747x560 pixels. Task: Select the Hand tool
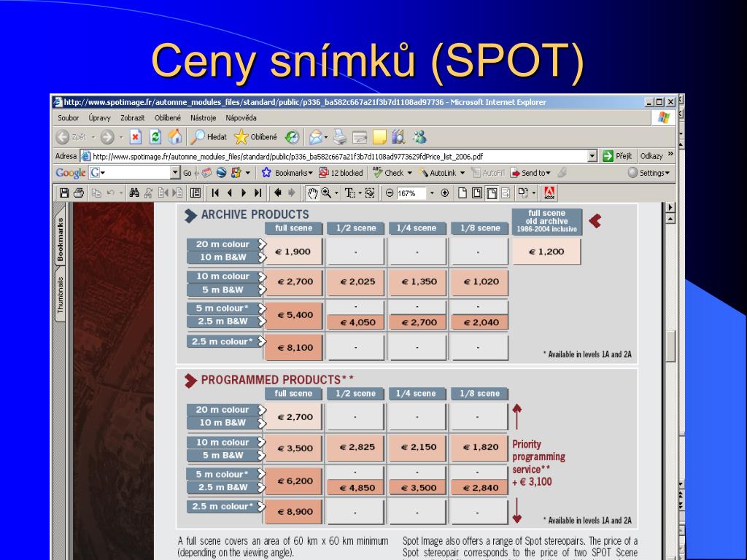pos(312,192)
